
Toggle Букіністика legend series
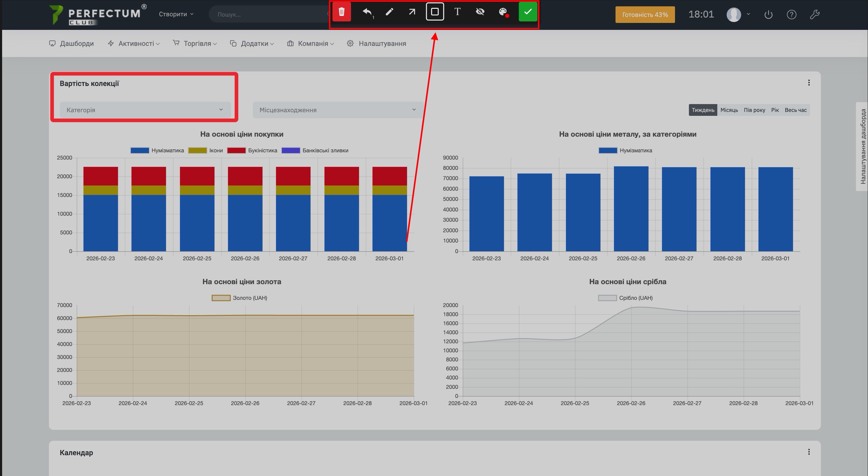[252, 151]
